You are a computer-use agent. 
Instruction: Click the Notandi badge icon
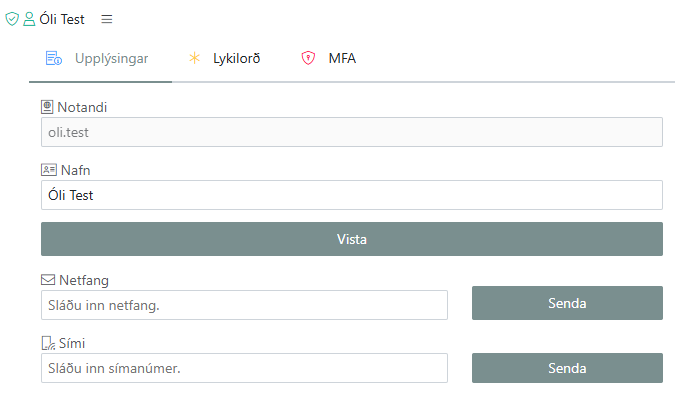tap(47, 106)
